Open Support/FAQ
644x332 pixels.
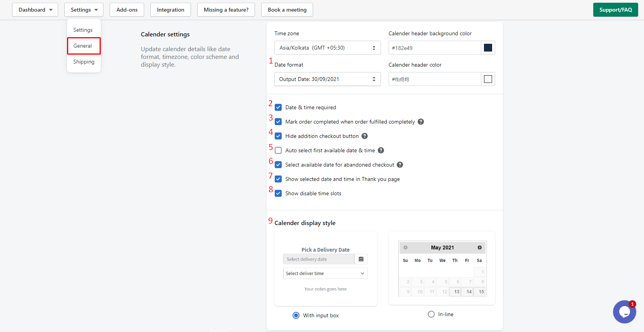tap(616, 10)
